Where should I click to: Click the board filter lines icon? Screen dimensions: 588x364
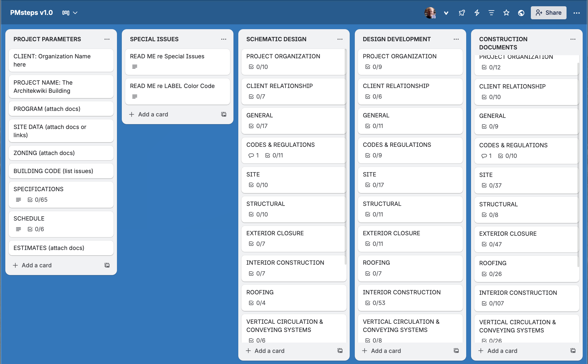click(x=491, y=13)
